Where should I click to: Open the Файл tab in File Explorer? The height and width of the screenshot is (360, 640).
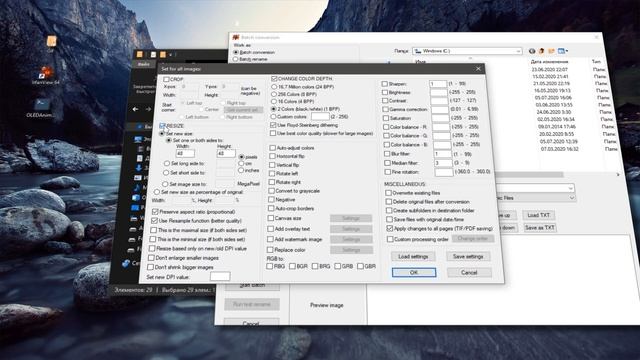[143, 64]
